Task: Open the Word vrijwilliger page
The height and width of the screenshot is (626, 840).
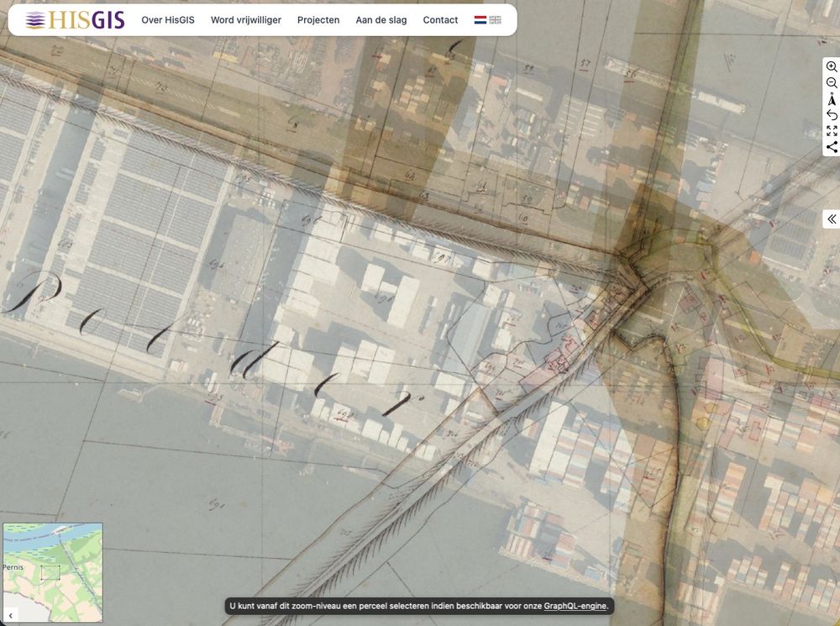Action: coord(246,20)
